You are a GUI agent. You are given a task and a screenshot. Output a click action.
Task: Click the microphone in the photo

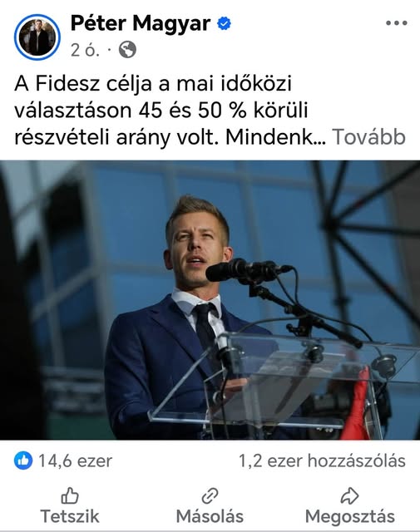coord(249,269)
